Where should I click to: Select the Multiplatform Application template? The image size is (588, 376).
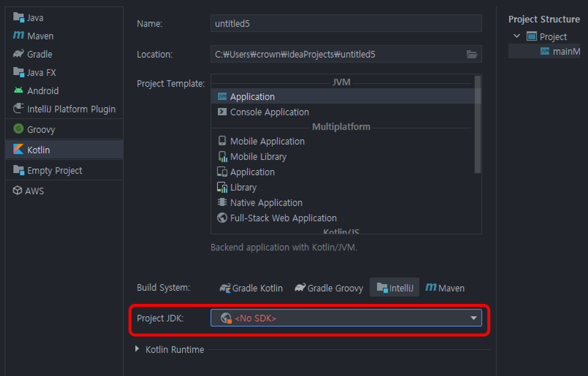point(343,172)
